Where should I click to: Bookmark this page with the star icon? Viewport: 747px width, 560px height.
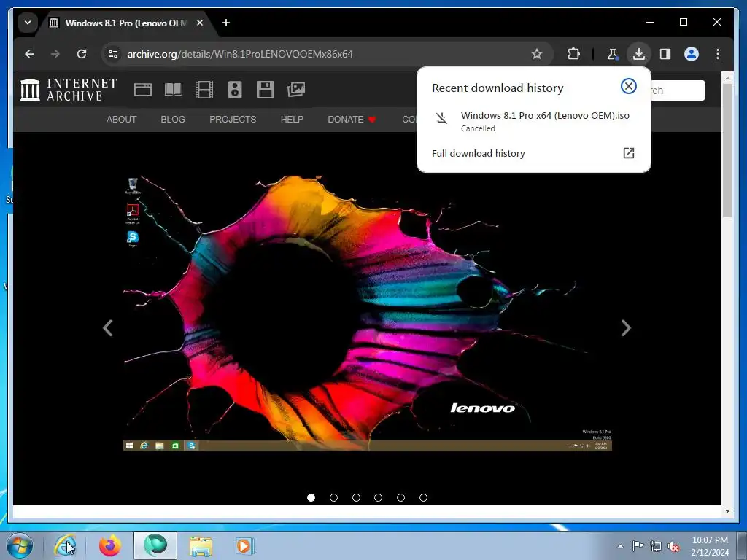click(537, 54)
